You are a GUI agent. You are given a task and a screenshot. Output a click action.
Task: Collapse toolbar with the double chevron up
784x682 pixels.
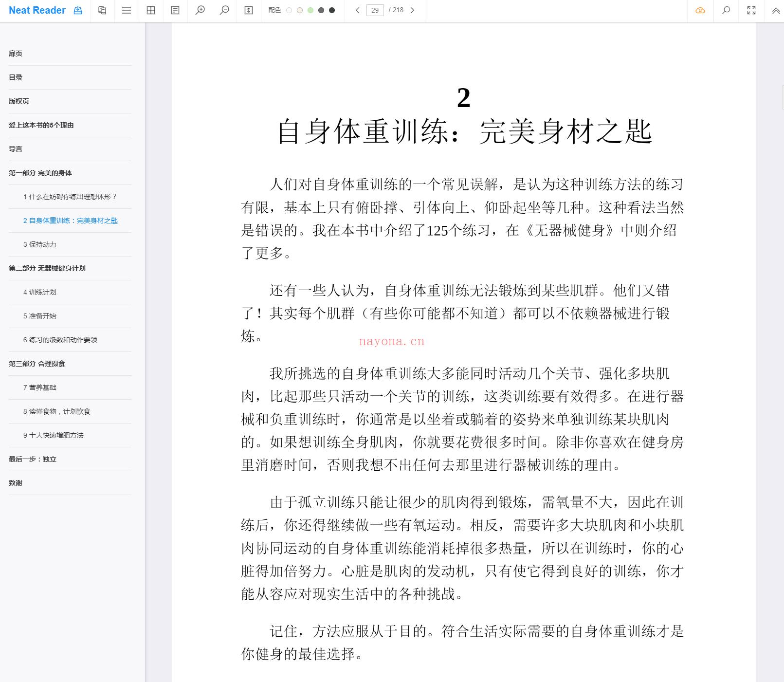click(x=776, y=11)
